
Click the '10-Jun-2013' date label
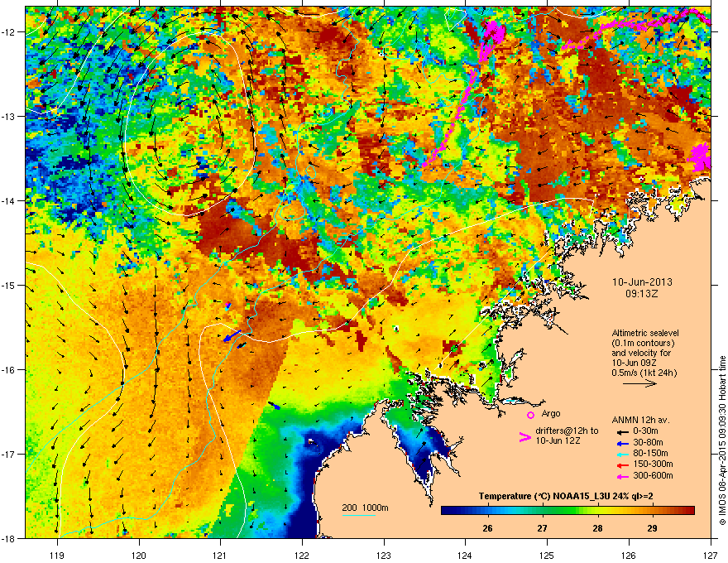click(642, 282)
